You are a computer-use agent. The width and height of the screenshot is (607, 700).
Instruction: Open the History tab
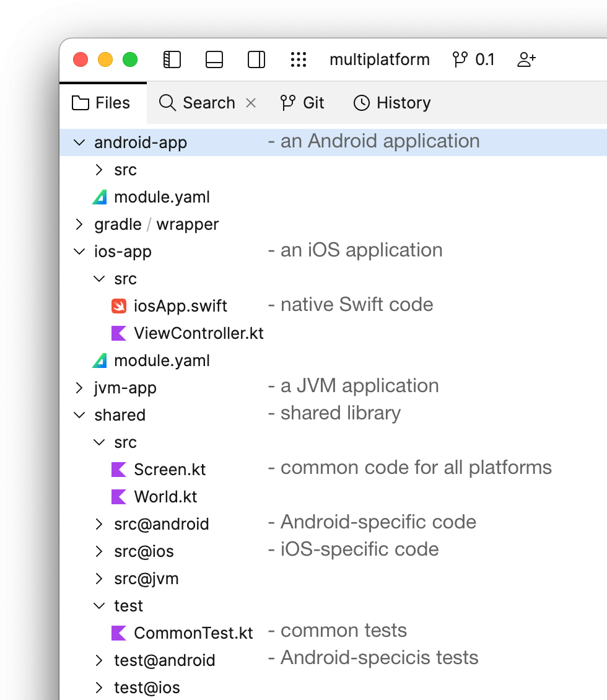[x=391, y=103]
